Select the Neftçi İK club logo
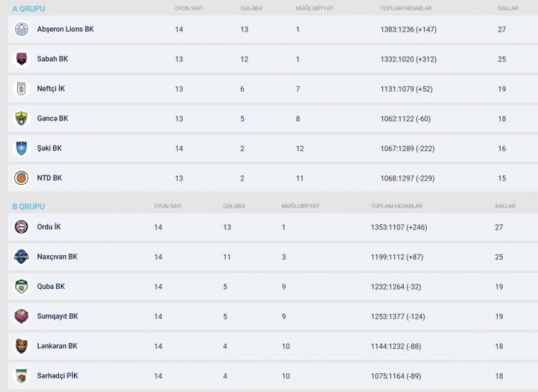The height and width of the screenshot is (392, 538). point(22,89)
